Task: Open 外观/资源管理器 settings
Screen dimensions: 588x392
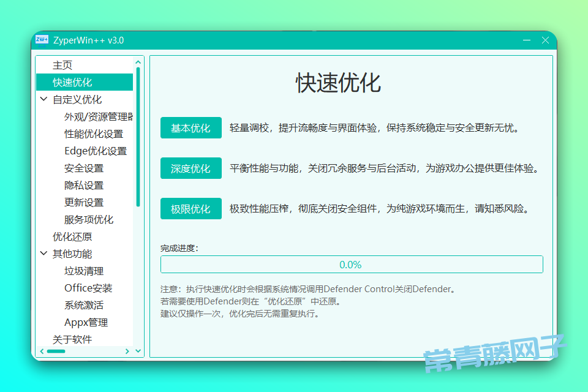Action: click(x=98, y=116)
